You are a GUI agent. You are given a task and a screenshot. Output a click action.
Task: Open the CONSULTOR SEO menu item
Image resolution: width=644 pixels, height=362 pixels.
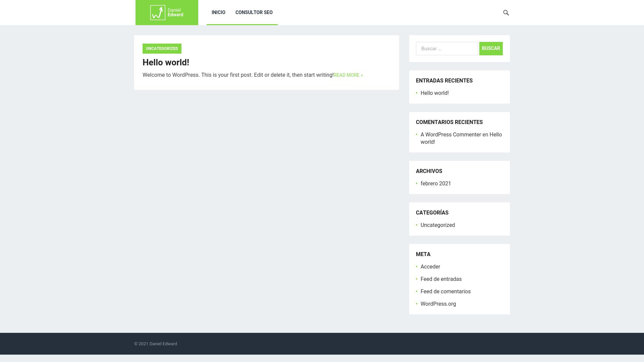tap(254, 12)
